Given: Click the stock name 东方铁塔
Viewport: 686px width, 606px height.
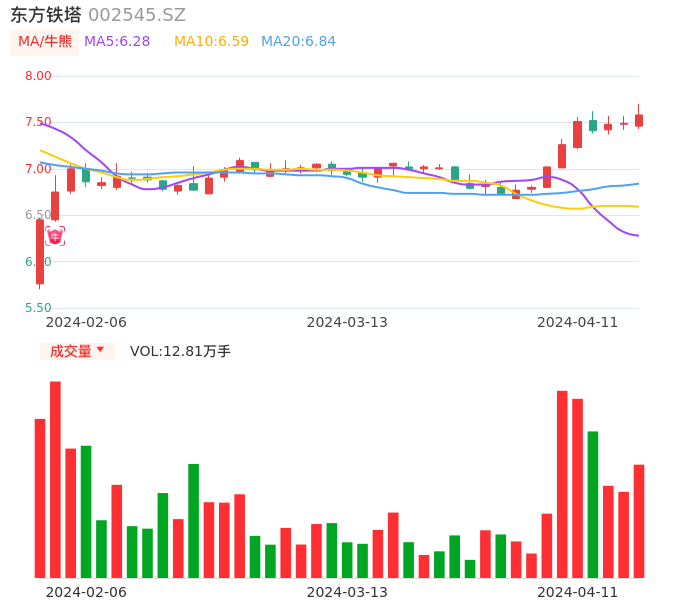Looking at the screenshot, I should 46,15.
